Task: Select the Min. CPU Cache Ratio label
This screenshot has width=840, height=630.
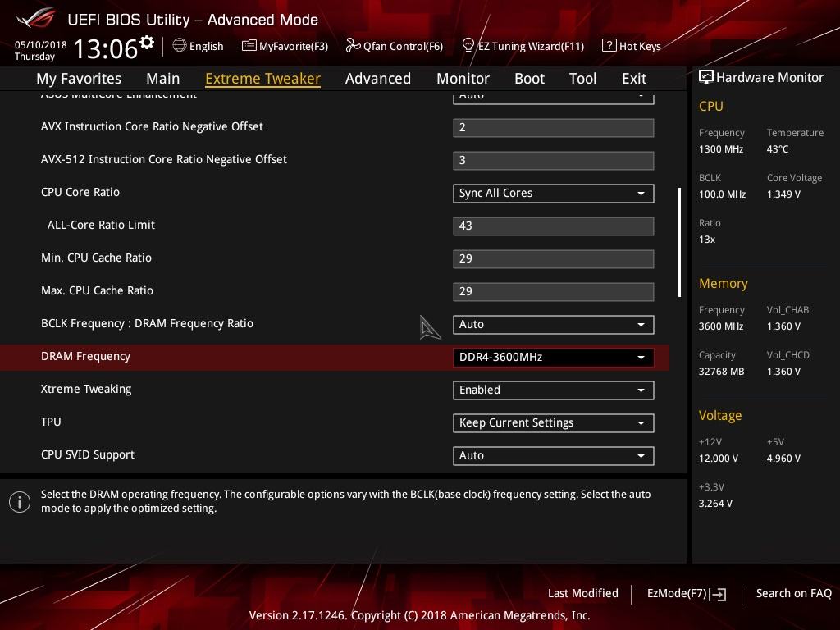Action: coord(97,258)
